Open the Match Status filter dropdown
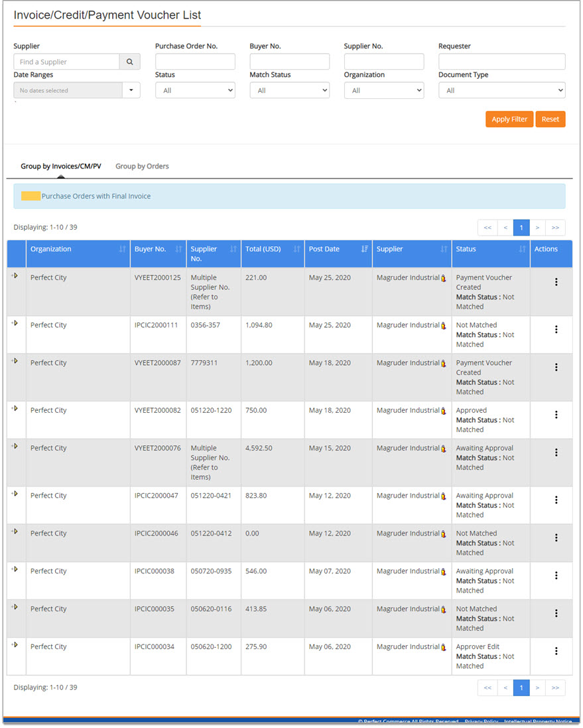The image size is (583, 728). point(290,90)
